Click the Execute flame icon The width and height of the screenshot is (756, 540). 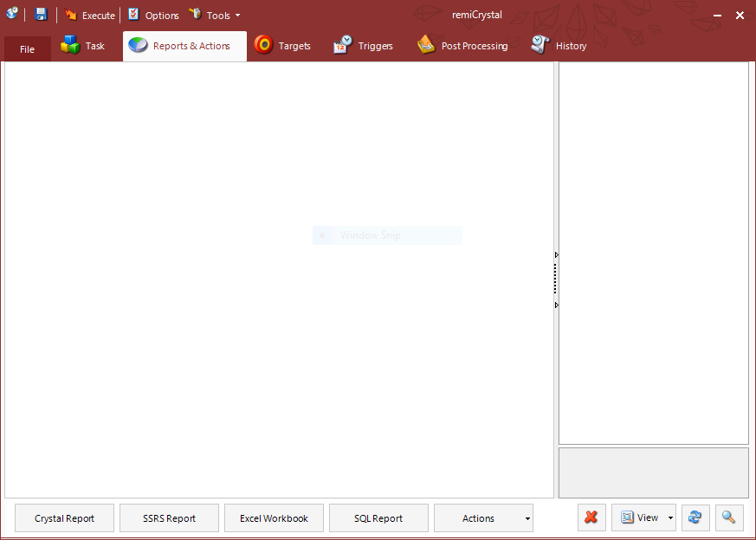71,15
